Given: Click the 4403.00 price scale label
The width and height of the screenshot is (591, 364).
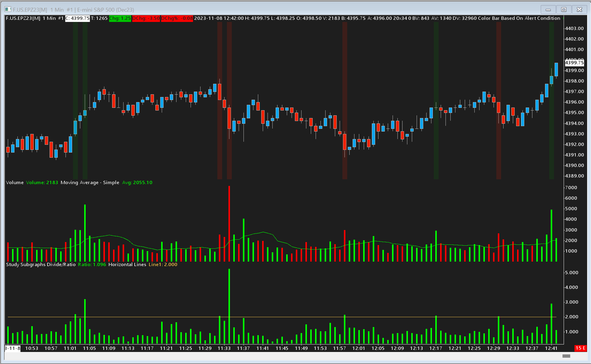Looking at the screenshot, I should [x=574, y=28].
